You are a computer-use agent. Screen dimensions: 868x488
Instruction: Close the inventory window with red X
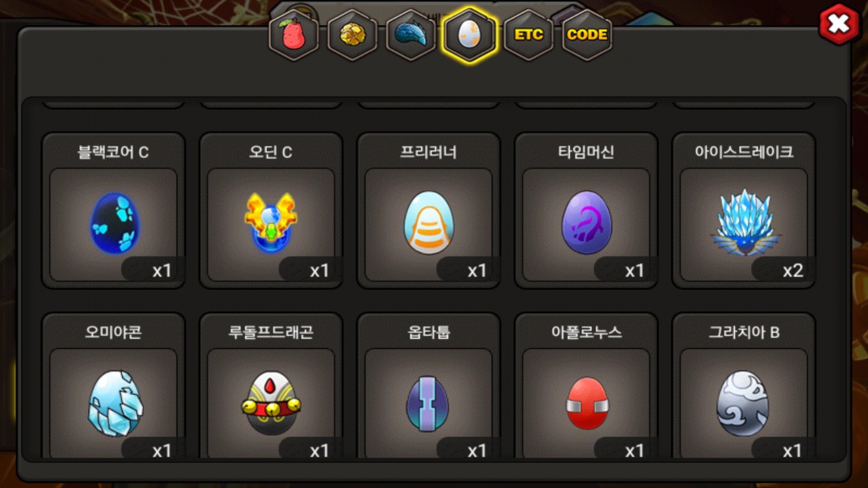click(x=839, y=24)
